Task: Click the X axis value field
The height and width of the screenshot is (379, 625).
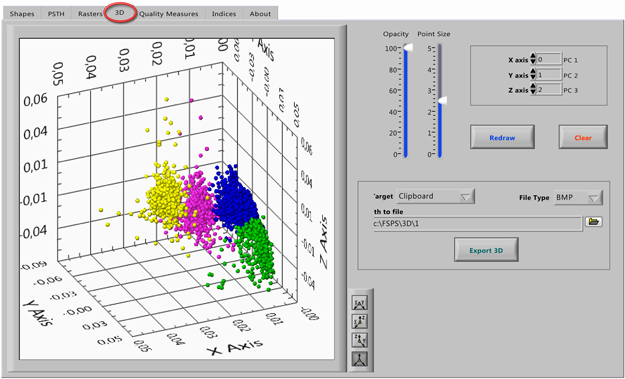Action: point(549,60)
